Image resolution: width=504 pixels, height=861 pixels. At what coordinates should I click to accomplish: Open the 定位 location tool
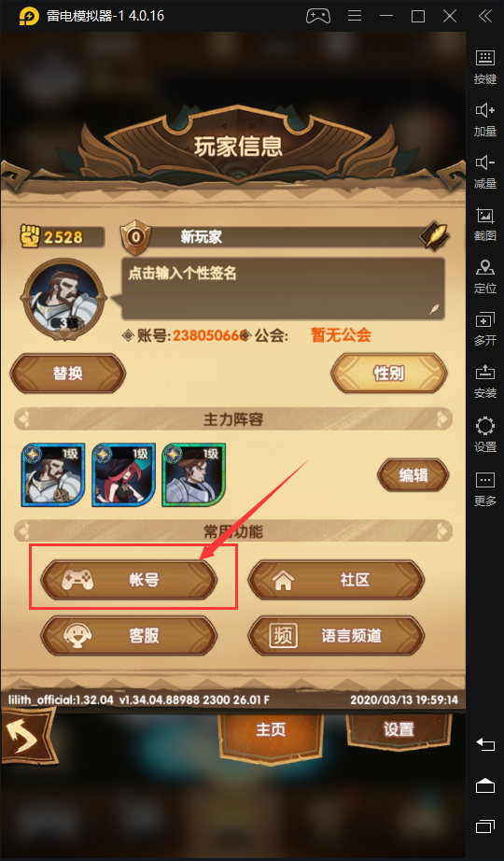[484, 276]
